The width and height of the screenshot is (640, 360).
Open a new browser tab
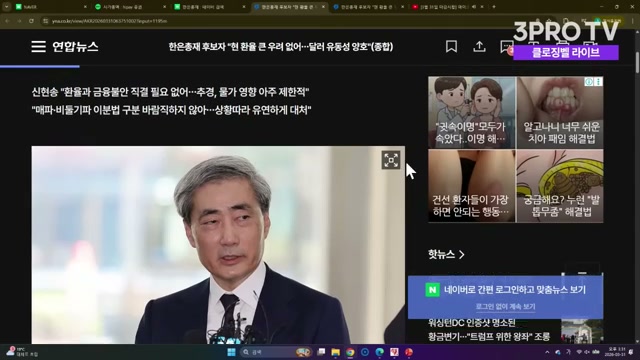494,7
